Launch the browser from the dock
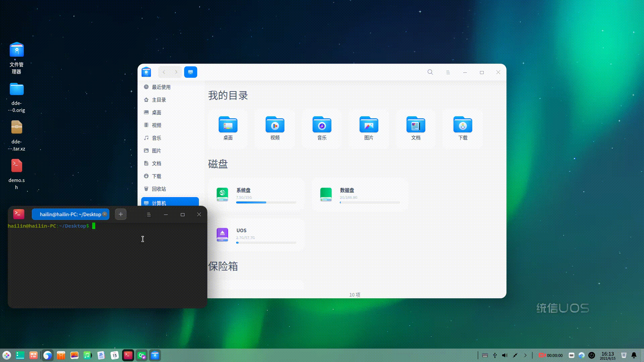This screenshot has height=362, width=644. pos(48,355)
